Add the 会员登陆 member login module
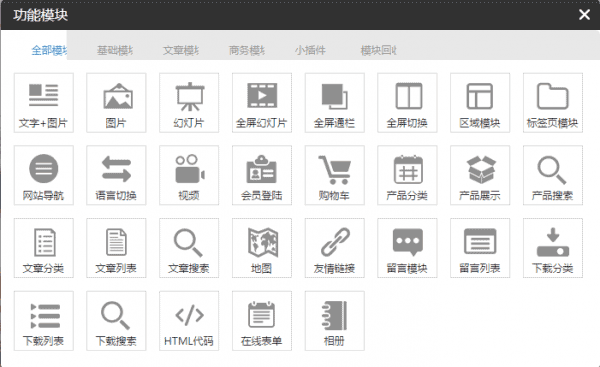This screenshot has width=600, height=367. pos(262,175)
